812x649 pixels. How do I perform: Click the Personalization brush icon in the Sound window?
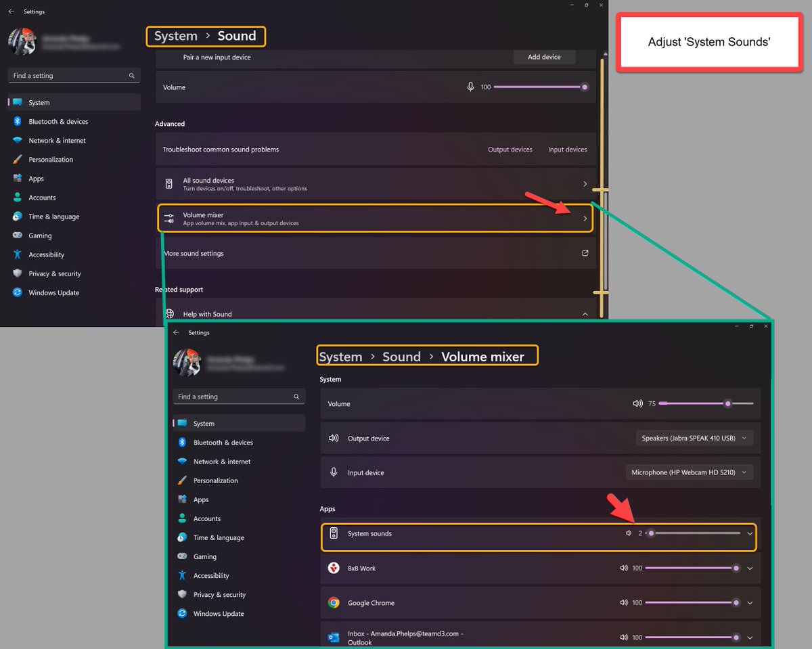[x=17, y=160]
